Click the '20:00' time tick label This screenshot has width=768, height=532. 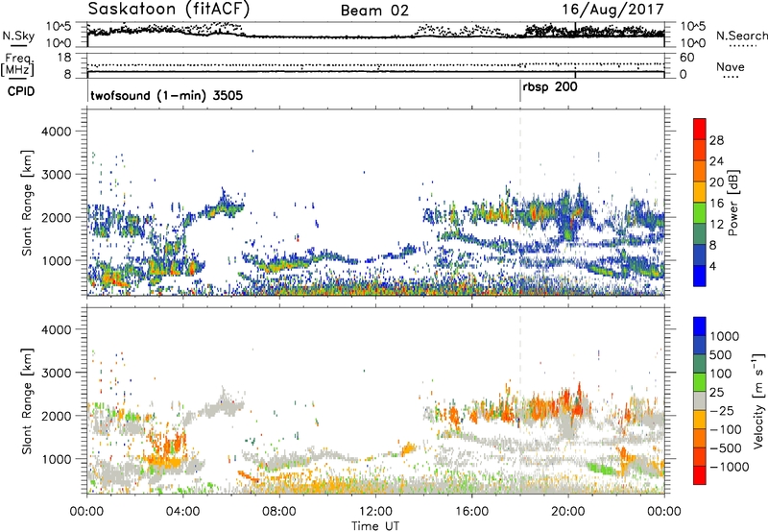tap(568, 512)
